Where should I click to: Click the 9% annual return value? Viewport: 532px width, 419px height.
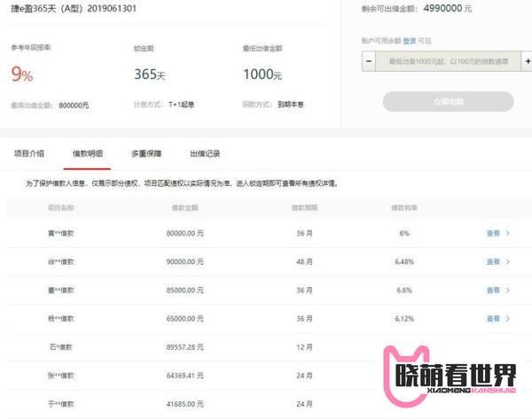tap(22, 74)
